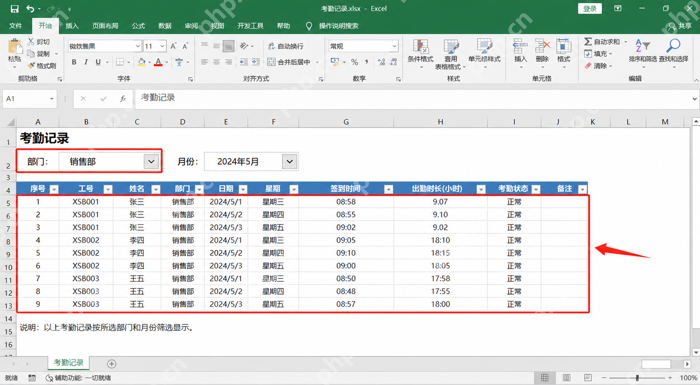Click the 清除 (Clear) button
The image size is (700, 385).
pyautogui.click(x=599, y=66)
